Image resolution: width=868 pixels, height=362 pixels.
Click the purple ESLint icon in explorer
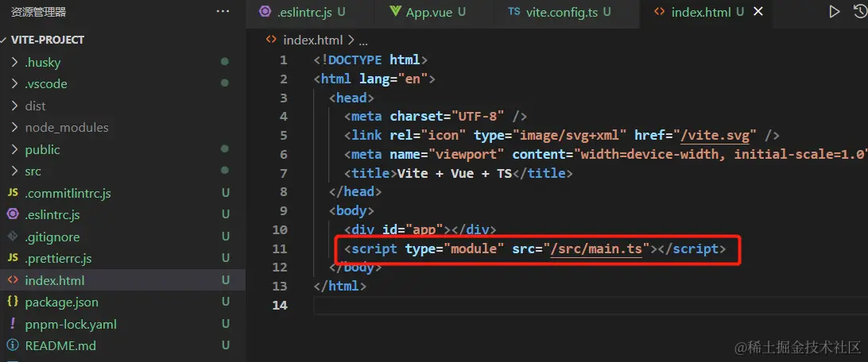coord(12,215)
